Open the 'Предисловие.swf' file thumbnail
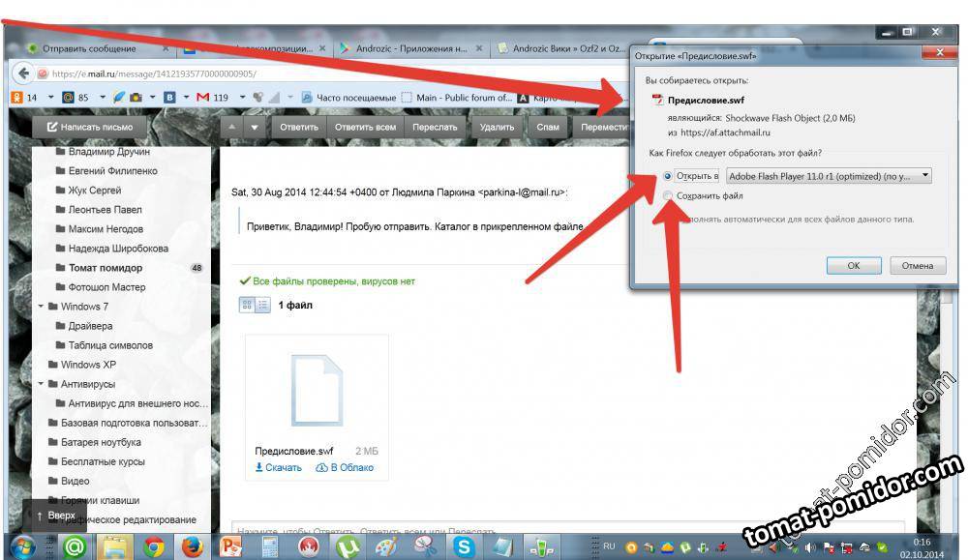 click(317, 392)
